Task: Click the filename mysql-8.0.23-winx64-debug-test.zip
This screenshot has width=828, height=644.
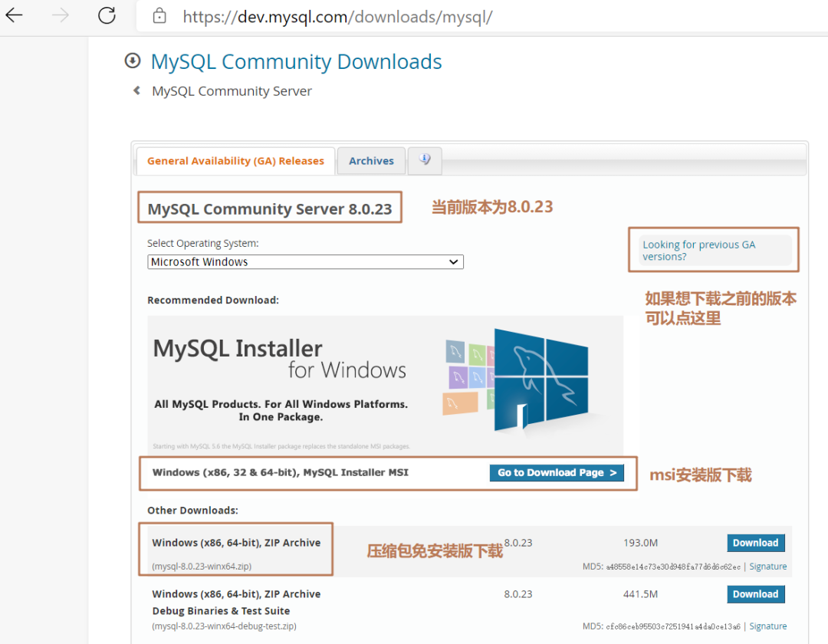Action: (225, 626)
